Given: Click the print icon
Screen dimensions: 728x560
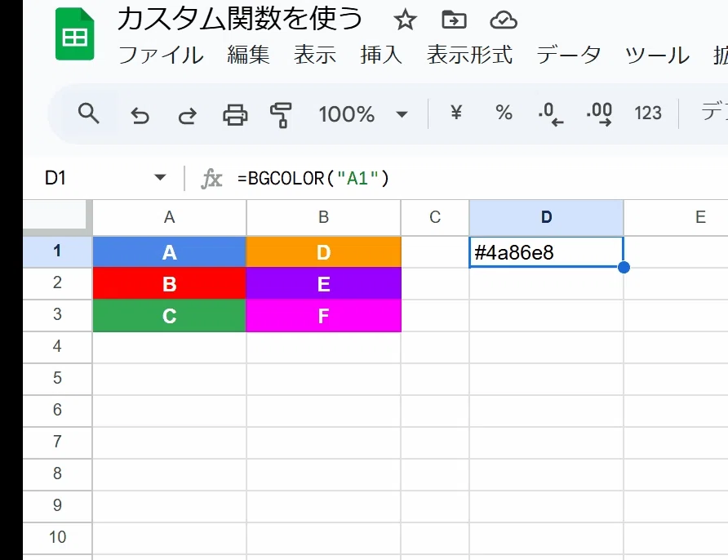Looking at the screenshot, I should [x=235, y=114].
